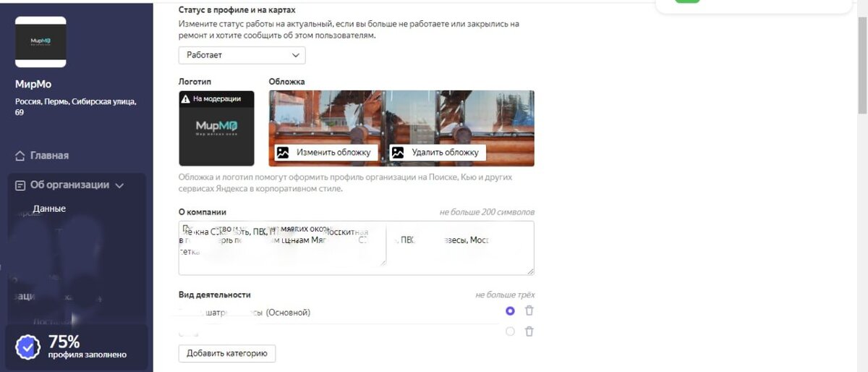This screenshot has width=868, height=372.
Task: Click the image icon on Удалить обложку
Action: pos(398,153)
